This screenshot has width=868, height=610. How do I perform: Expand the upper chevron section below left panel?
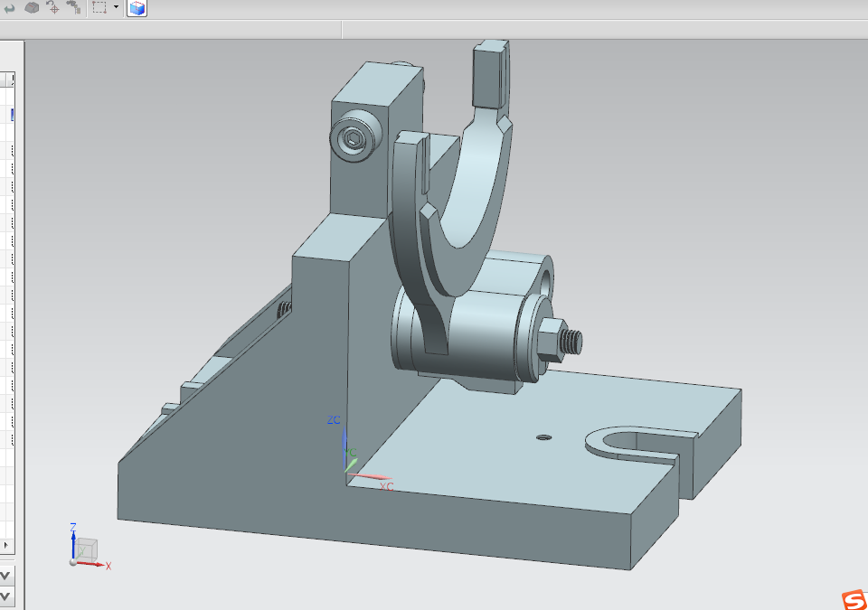[x=5, y=576]
